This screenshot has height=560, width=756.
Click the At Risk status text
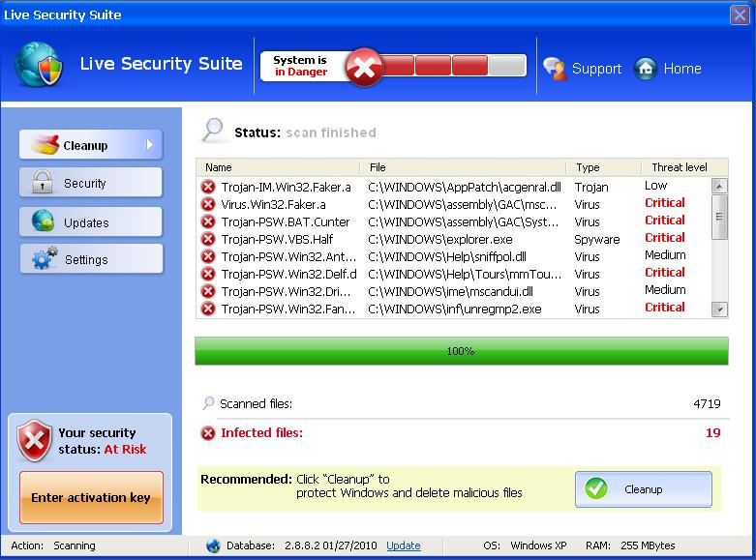(x=126, y=449)
